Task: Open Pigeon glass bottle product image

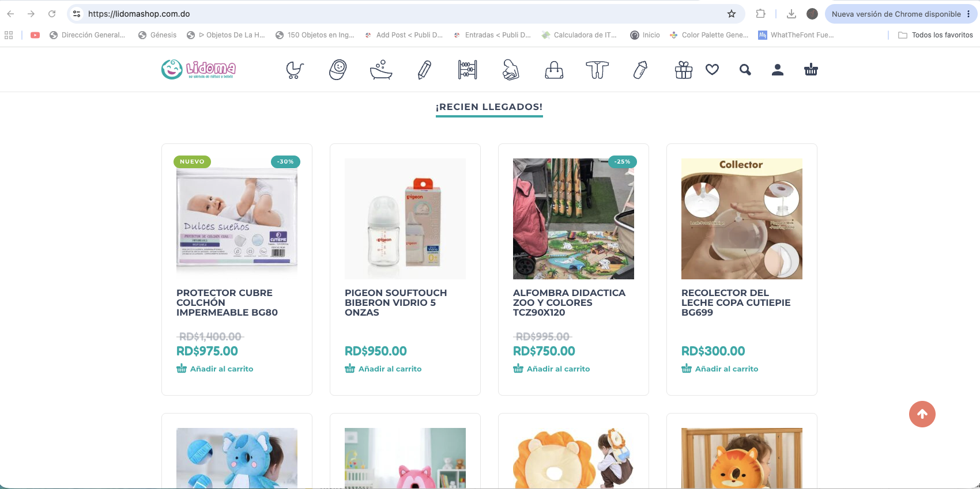Action: pos(405,219)
